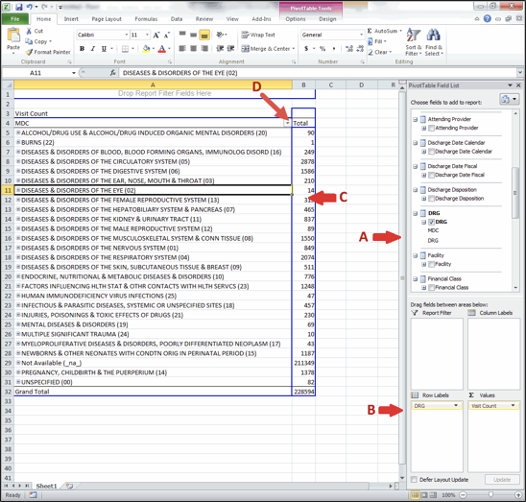Click the Clear button in Editing group
Viewport: 526px width, 502px height.
pyautogui.click(x=380, y=52)
